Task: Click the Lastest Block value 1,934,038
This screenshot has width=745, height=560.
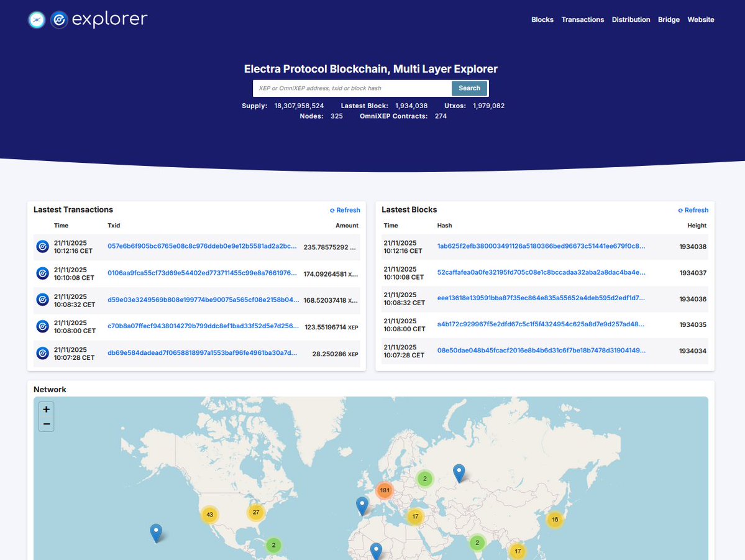Action: 410,106
